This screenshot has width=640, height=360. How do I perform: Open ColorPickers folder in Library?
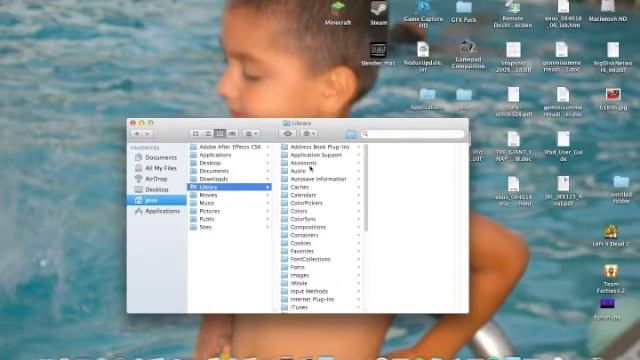point(321,203)
